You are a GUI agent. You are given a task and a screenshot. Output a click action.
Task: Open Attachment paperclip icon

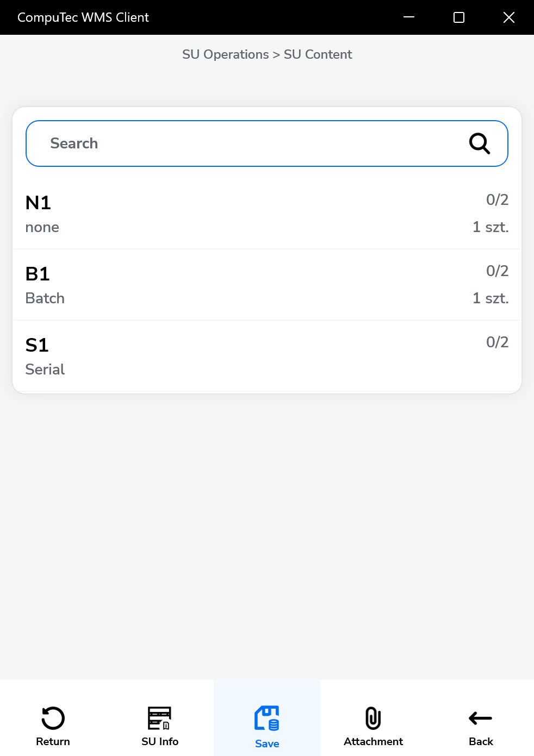[373, 718]
